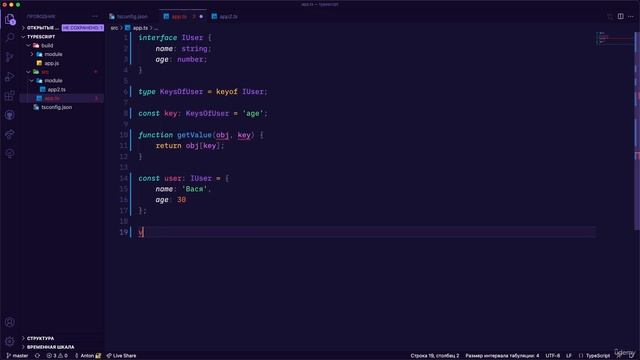Click the KeysOfUser type name on line 6
The width and height of the screenshot is (640, 360).
(x=181, y=91)
